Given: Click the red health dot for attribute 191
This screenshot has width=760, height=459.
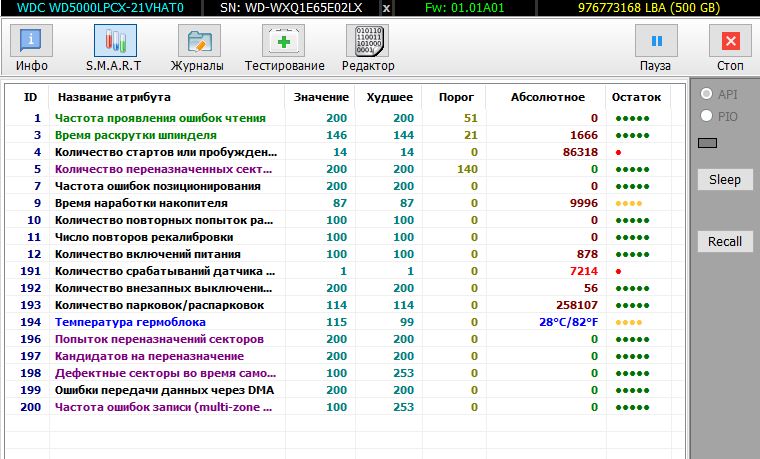Looking at the screenshot, I should point(618,271).
